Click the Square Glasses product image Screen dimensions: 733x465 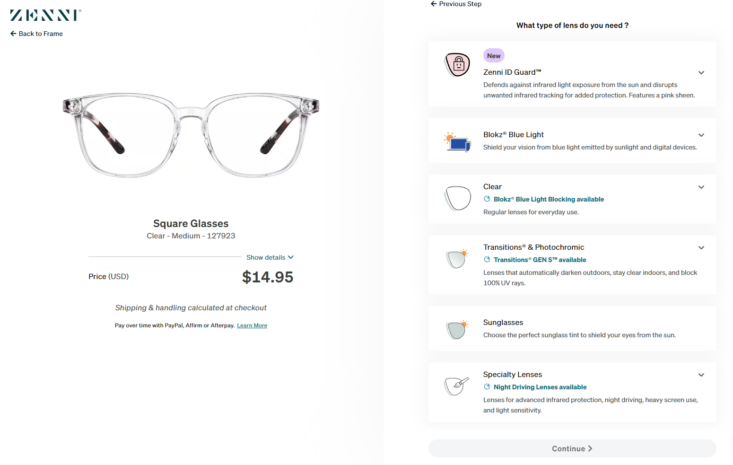(x=190, y=138)
